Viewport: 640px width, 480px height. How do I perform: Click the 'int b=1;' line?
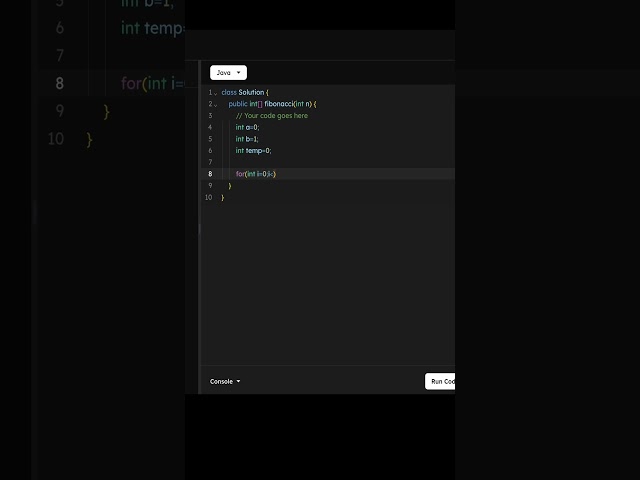[x=247, y=139]
